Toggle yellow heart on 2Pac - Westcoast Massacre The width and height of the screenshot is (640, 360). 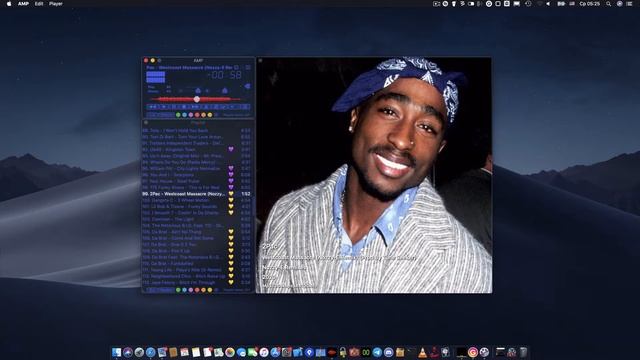click(231, 194)
